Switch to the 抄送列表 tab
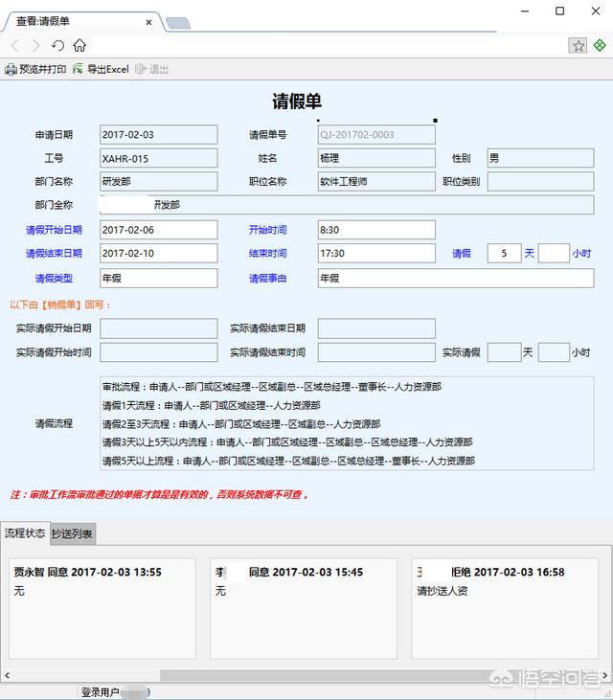 coord(73,533)
